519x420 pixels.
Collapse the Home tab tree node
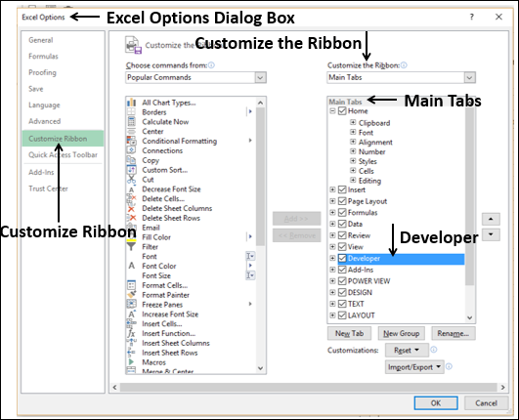[332, 110]
